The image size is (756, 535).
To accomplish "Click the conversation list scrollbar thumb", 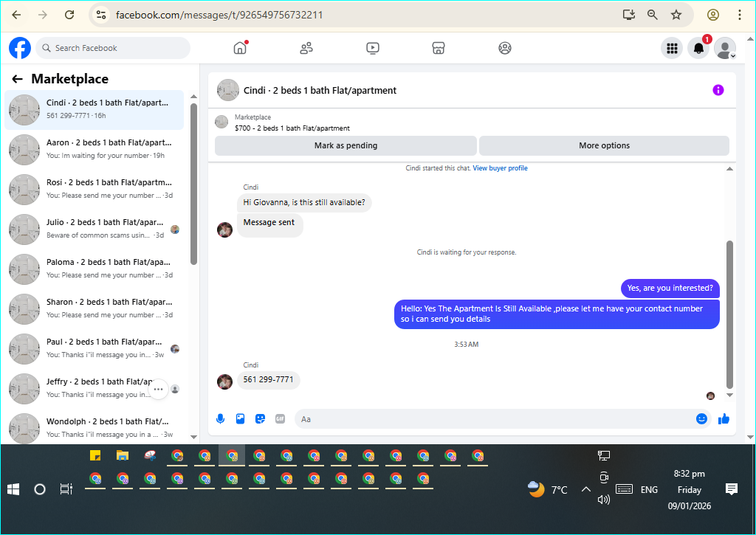I will [193, 184].
